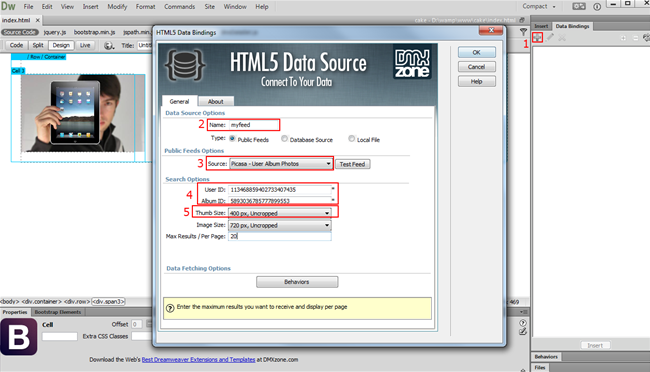Viewport: 650px width, 372px height.
Task: Expand the Behaviors panel
Action: tap(546, 357)
